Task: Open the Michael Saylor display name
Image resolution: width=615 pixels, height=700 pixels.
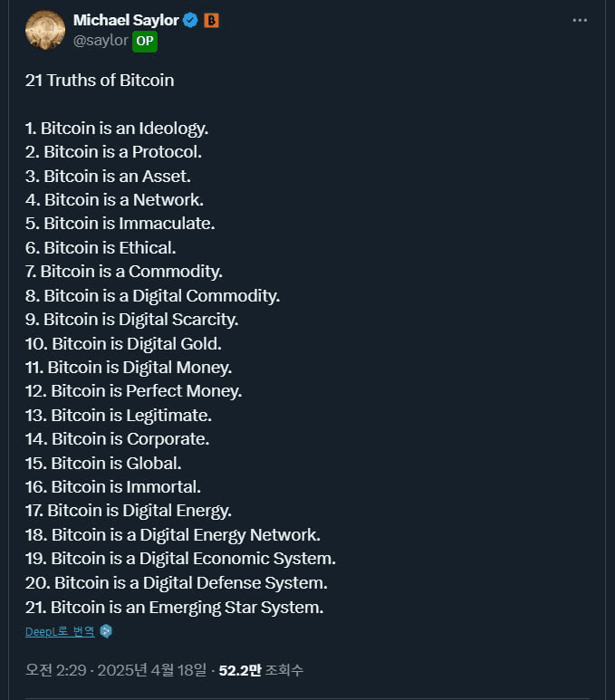Action: pyautogui.click(x=126, y=20)
